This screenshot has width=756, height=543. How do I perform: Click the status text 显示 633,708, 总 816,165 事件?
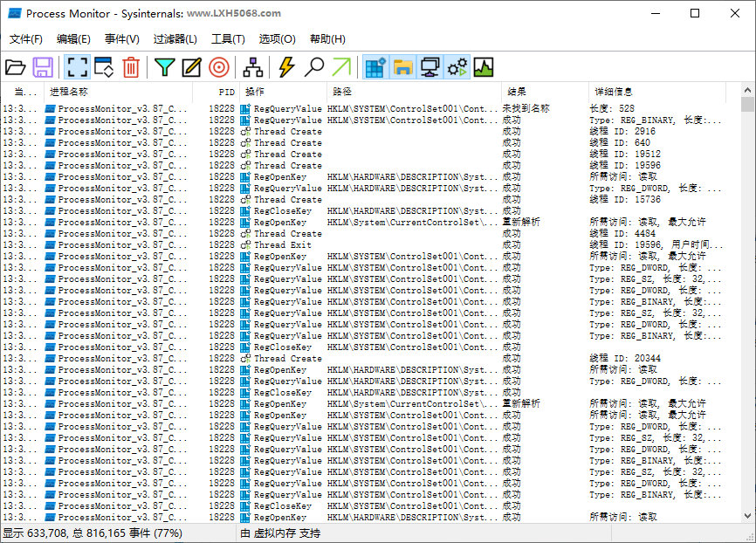coord(93,533)
